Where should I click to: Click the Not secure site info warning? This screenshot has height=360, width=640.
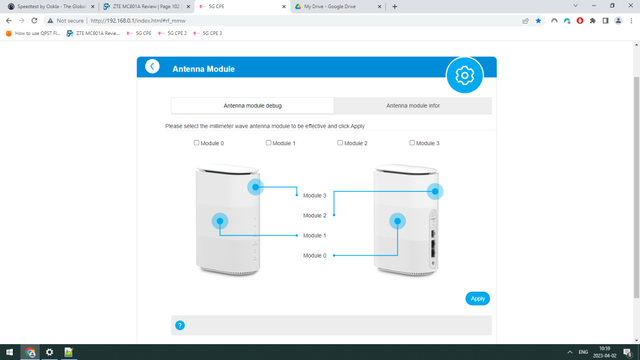click(66, 21)
